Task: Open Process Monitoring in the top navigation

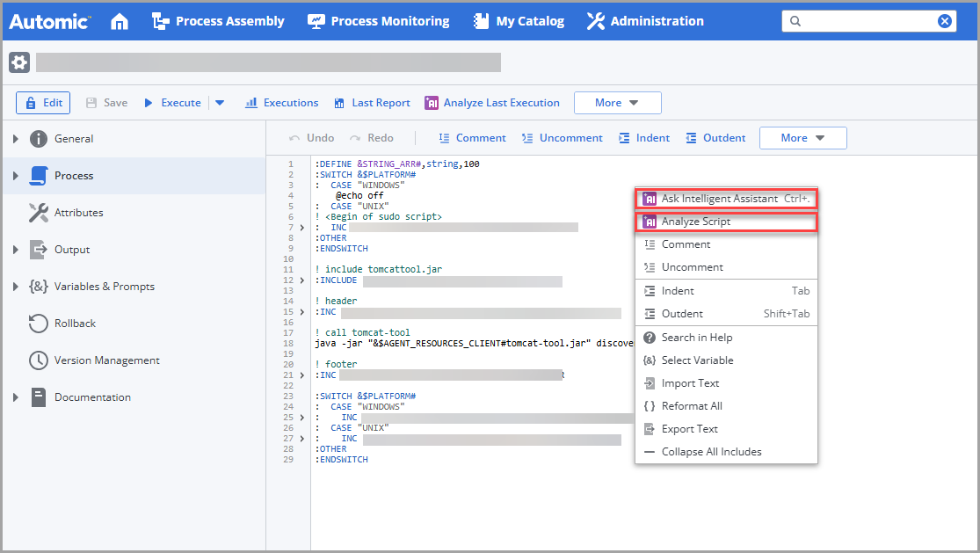Action: click(378, 20)
